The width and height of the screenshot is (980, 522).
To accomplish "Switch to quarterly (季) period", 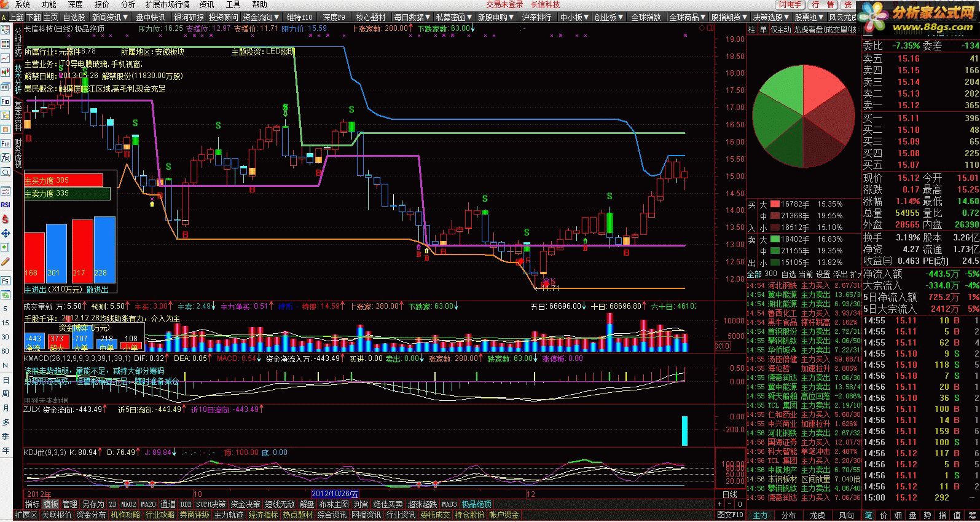I will point(6,437).
